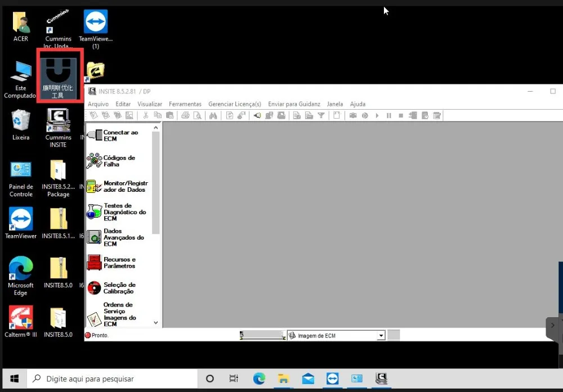Select INSITE8.5.1 zipped folder
This screenshot has height=392, width=563.
(58, 223)
